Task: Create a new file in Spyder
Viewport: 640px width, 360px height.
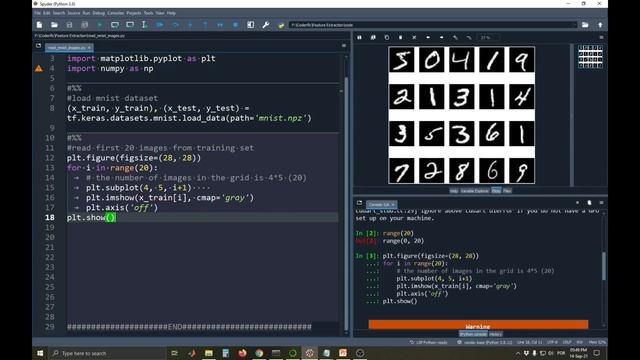Action: tap(39, 25)
